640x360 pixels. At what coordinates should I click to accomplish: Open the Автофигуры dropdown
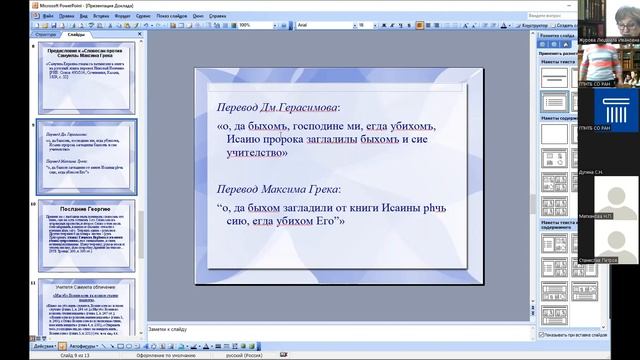pos(84,346)
